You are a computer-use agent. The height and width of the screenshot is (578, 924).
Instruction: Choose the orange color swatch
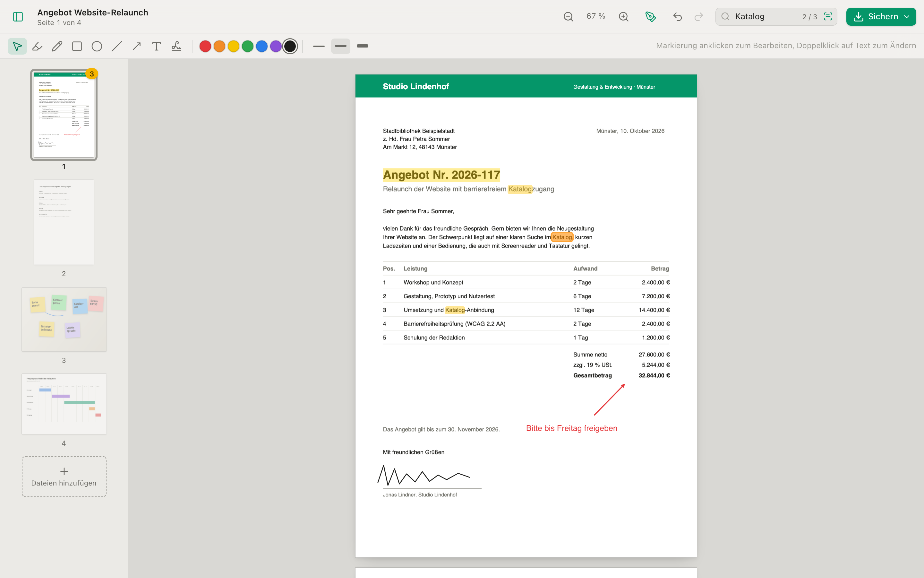[219, 46]
